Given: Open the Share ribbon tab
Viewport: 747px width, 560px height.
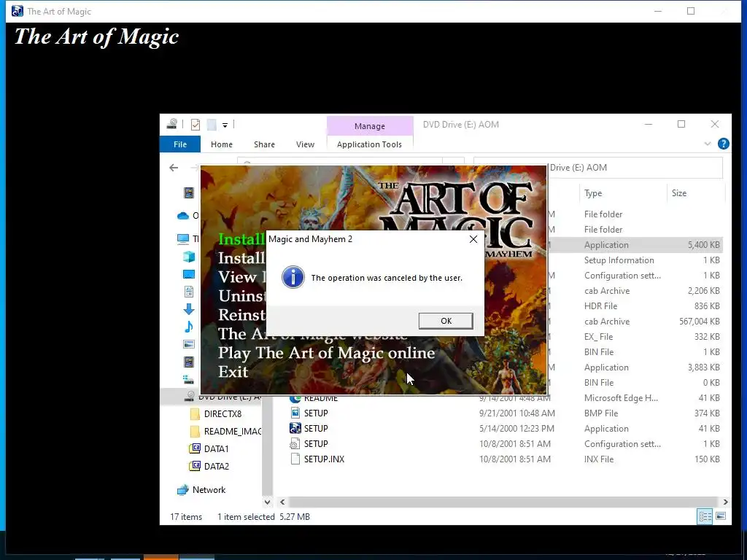Looking at the screenshot, I should [x=264, y=144].
